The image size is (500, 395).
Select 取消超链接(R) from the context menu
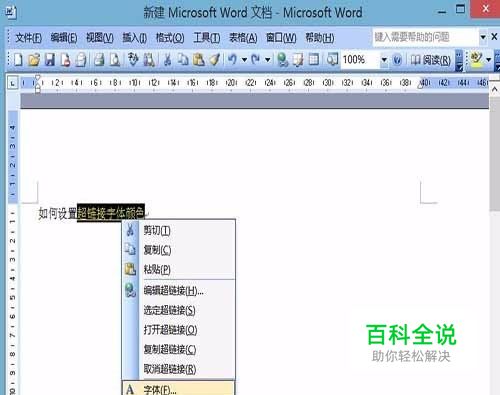(x=179, y=369)
